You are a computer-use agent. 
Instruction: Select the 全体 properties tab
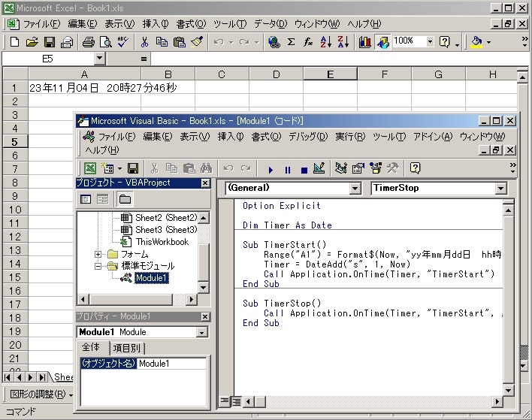click(91, 347)
